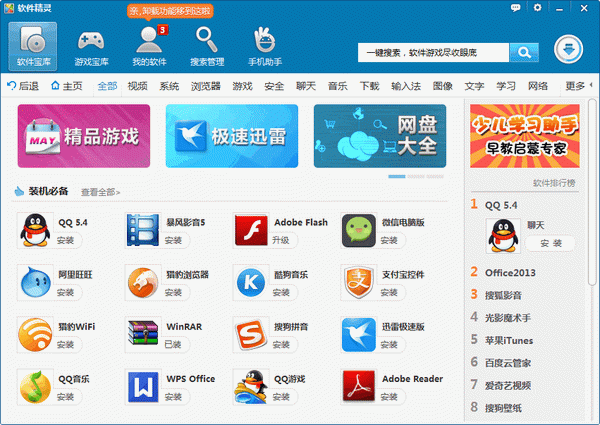Open the 软件宝库 software library
The image size is (600, 425).
[x=33, y=46]
